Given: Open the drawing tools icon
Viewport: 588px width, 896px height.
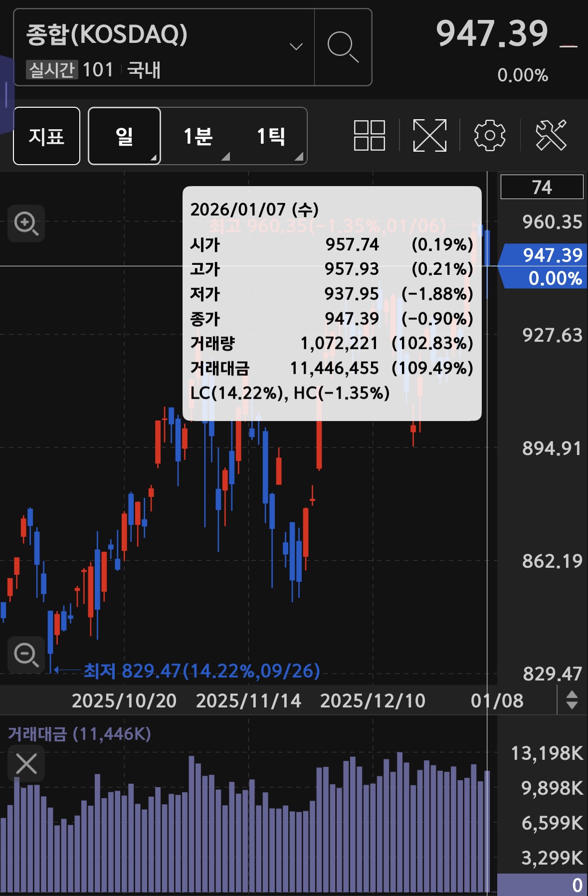Looking at the screenshot, I should (x=551, y=135).
